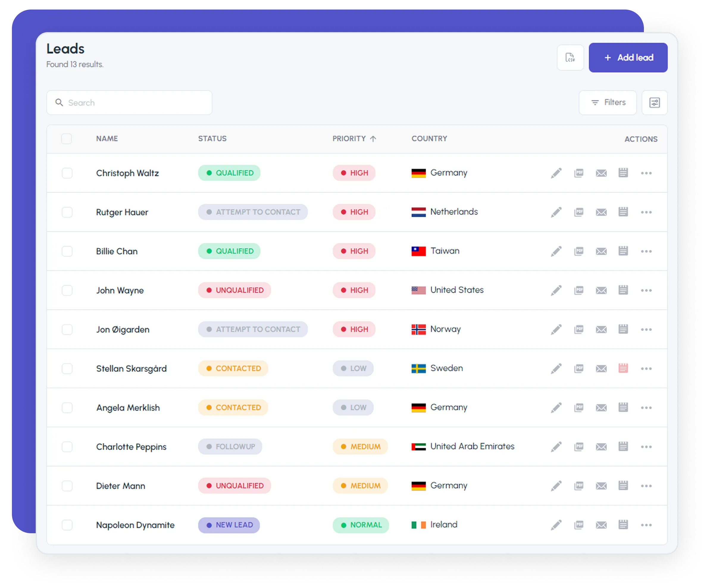Select the Charlotte Peppins row checkbox
Screen dimensions: 707x588
pyautogui.click(x=67, y=447)
